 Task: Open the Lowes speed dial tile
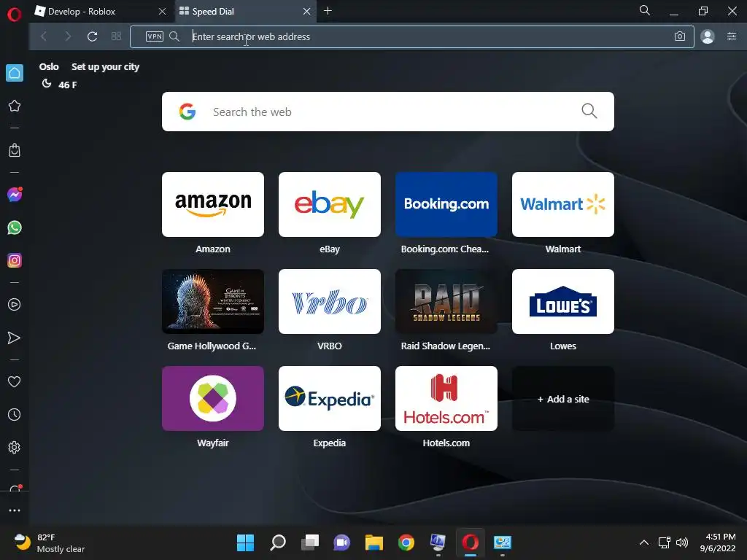click(x=563, y=301)
